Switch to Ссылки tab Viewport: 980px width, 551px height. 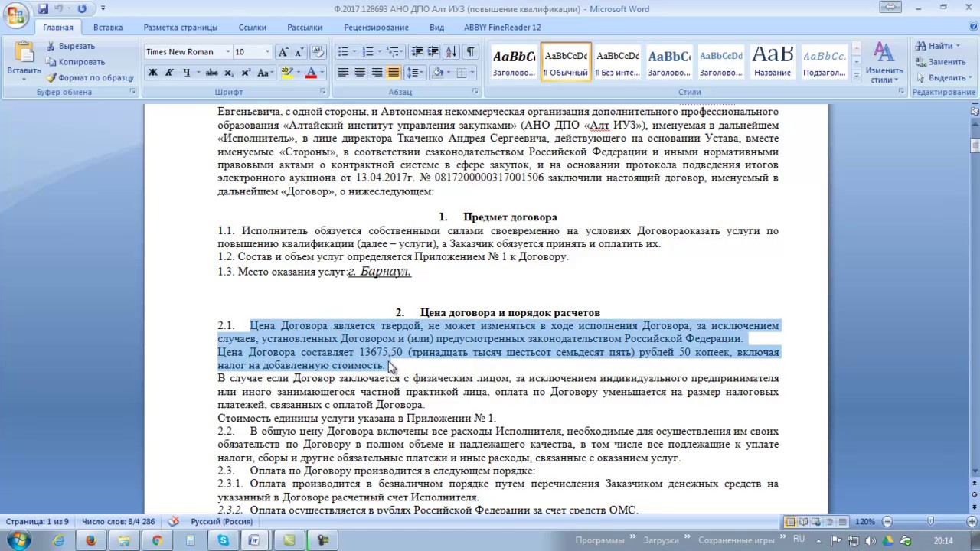pyautogui.click(x=253, y=28)
